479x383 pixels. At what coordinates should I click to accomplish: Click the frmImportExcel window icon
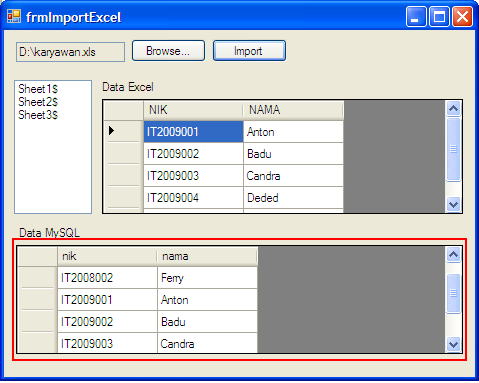[x=14, y=16]
